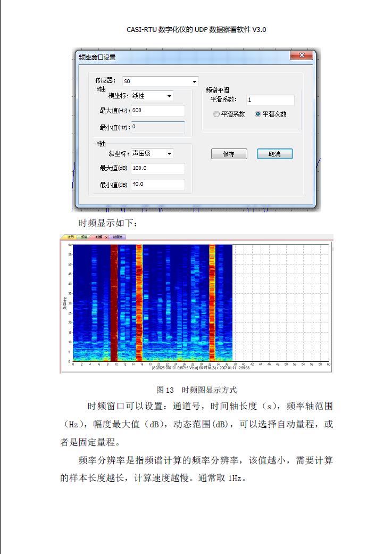Viewport: 392px width, 554px height.
Task: Click the 保存 button
Action: (x=229, y=154)
